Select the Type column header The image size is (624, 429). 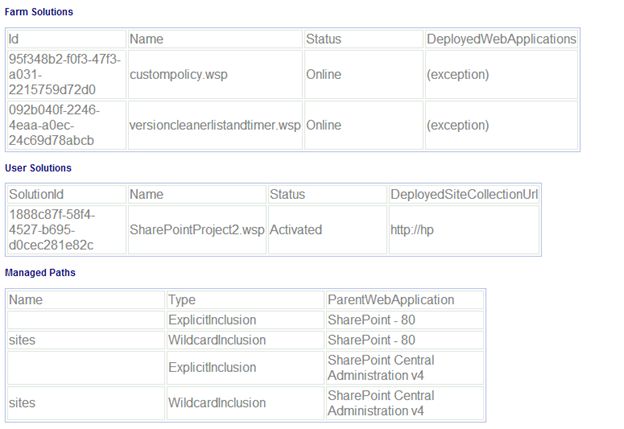[x=182, y=299]
